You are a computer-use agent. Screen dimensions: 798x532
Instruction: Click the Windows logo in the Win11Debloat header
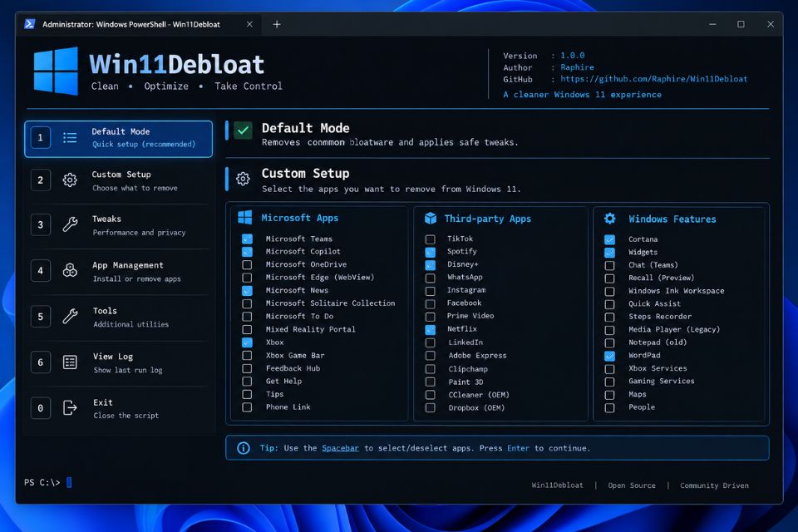(x=56, y=71)
